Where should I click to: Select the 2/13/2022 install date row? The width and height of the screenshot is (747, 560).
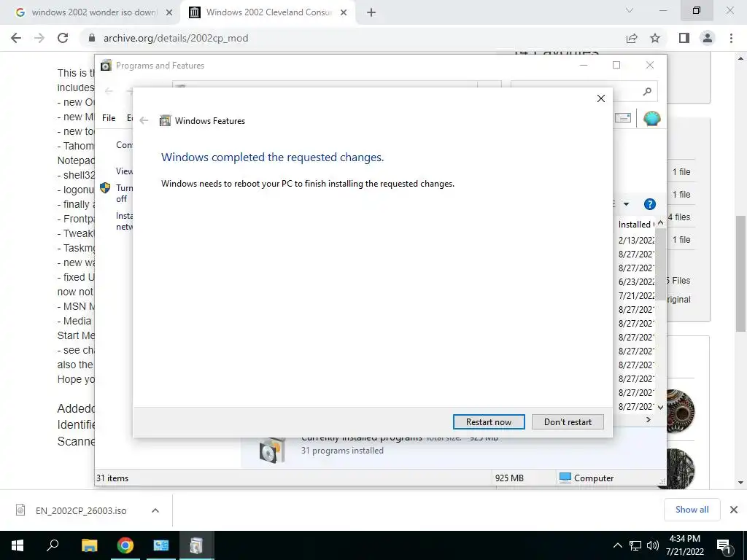click(636, 240)
